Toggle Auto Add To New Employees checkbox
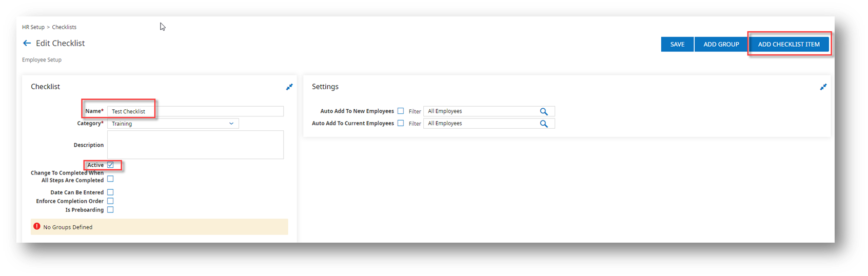 [x=401, y=111]
